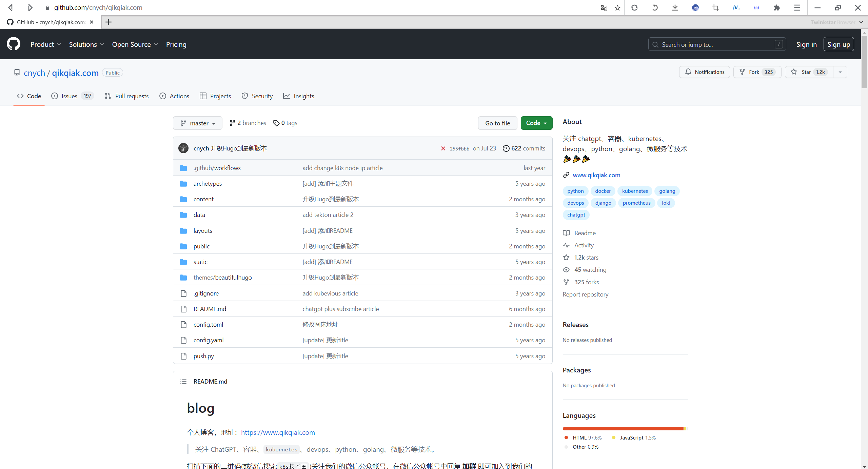Click the failed status X on latest commit
The image size is (868, 469).
coord(443,148)
